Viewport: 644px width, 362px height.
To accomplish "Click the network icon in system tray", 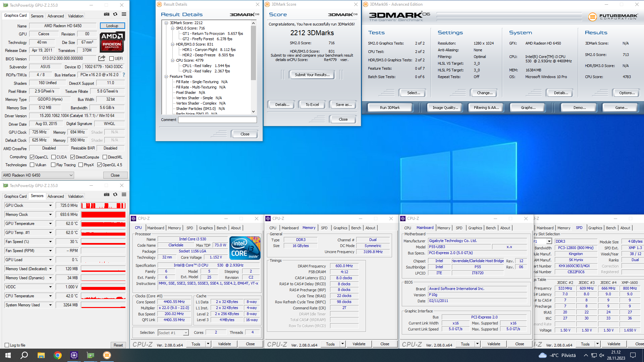I will pos(594,355).
